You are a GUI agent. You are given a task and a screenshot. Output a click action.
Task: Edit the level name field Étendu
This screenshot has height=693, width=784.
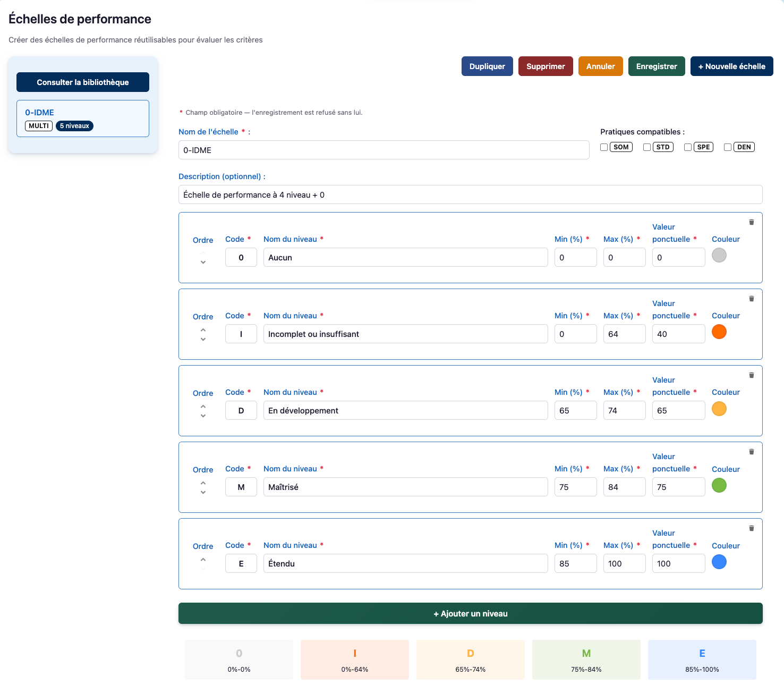(406, 563)
